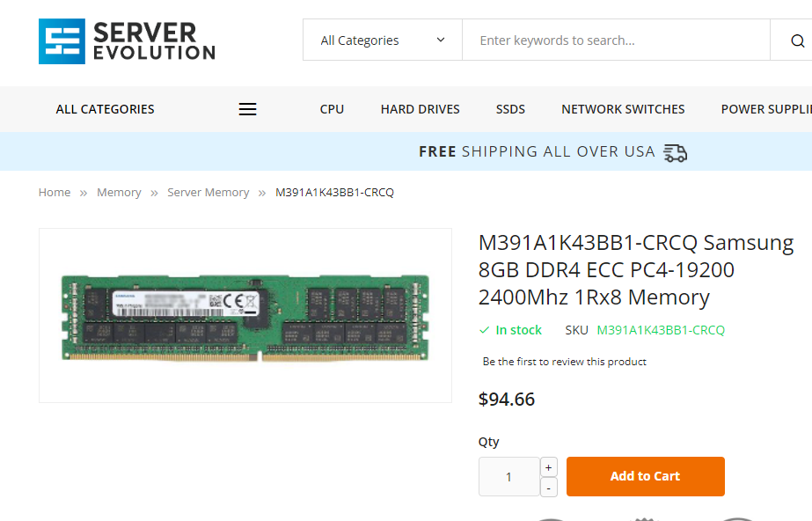The image size is (812, 521).
Task: Click Be the first to review link
Action: point(565,362)
